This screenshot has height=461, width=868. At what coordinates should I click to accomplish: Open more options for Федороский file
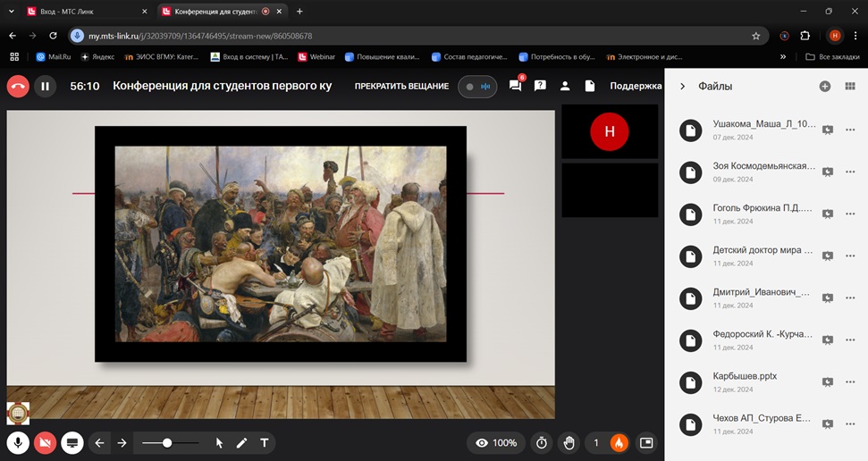click(850, 339)
